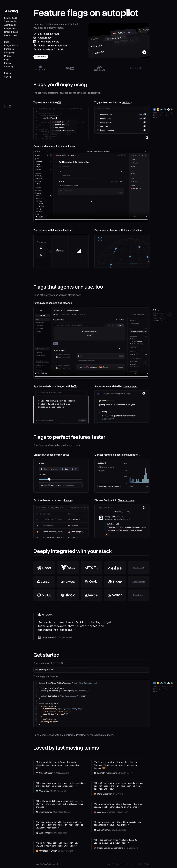
Task: Toggle the huddle-record feature switch
Action: click(145, 114)
